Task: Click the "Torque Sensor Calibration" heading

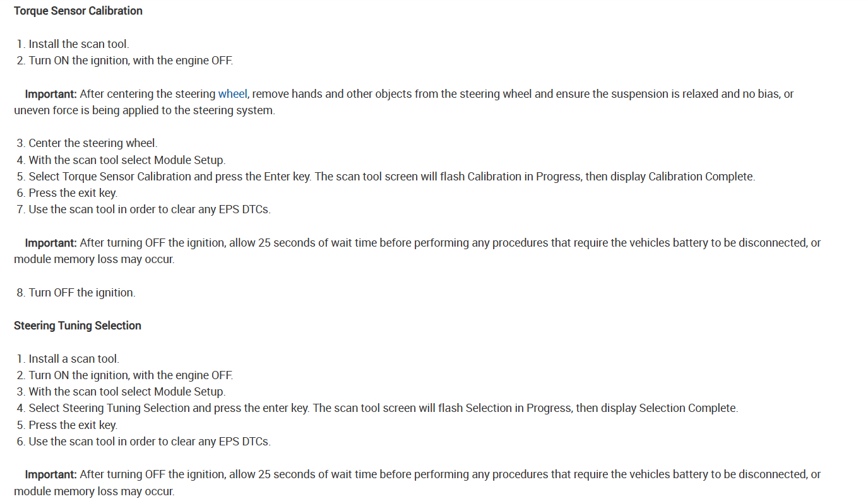Action: point(78,11)
